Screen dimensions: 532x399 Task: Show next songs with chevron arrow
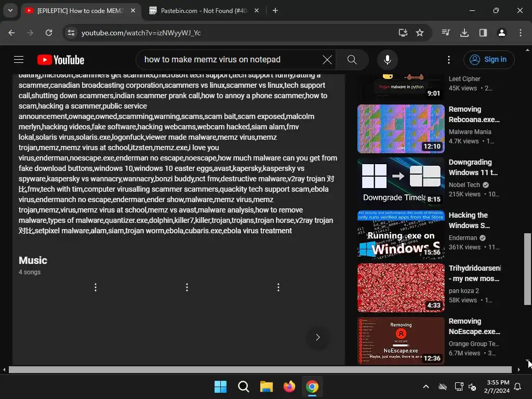pos(317,337)
